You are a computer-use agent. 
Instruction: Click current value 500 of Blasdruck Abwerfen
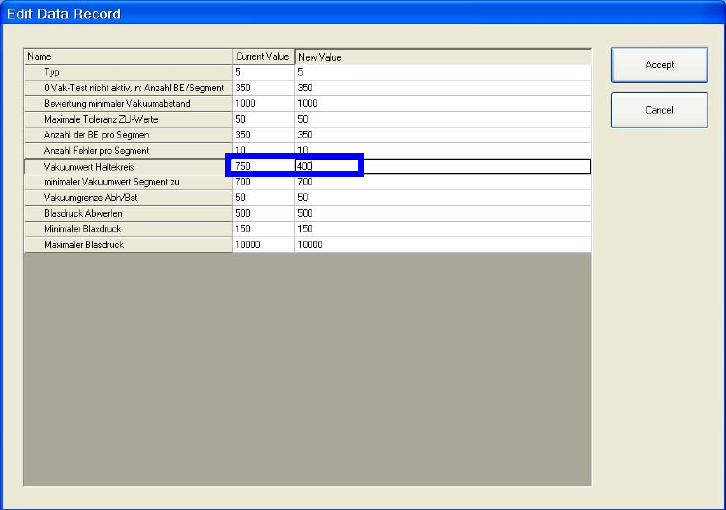click(263, 214)
